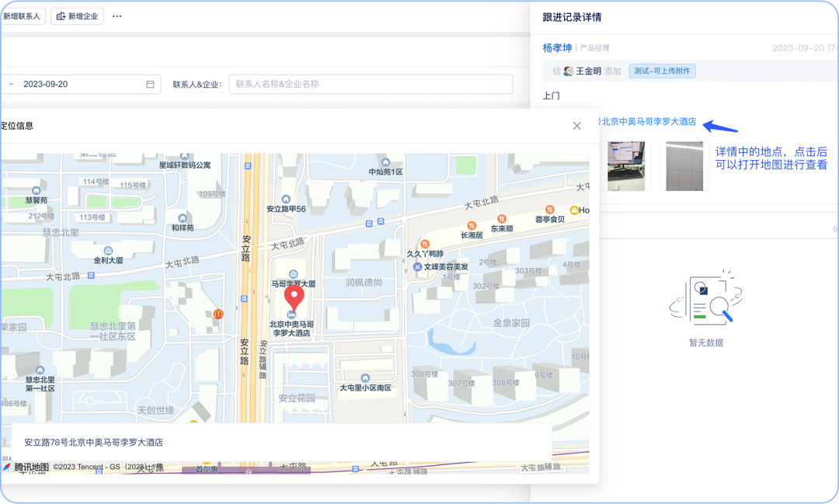
Task: Click the 久久丫鸭脖 restaurant icon
Action: click(x=425, y=245)
